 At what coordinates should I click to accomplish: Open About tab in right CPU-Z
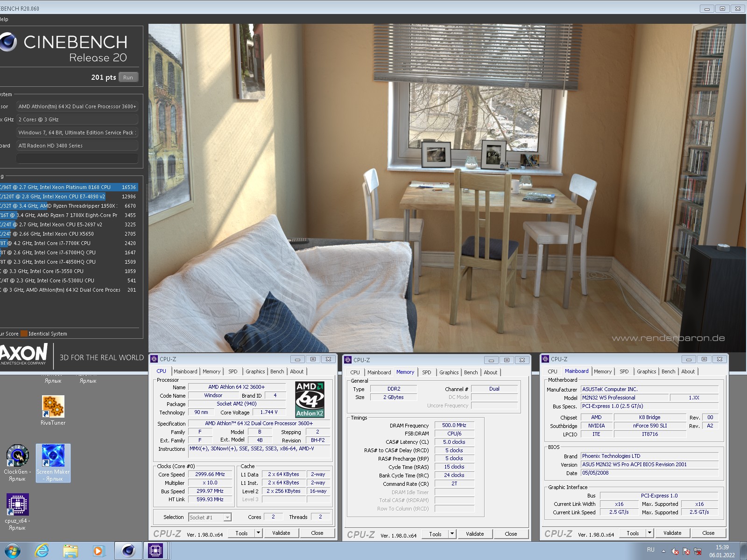tap(688, 371)
